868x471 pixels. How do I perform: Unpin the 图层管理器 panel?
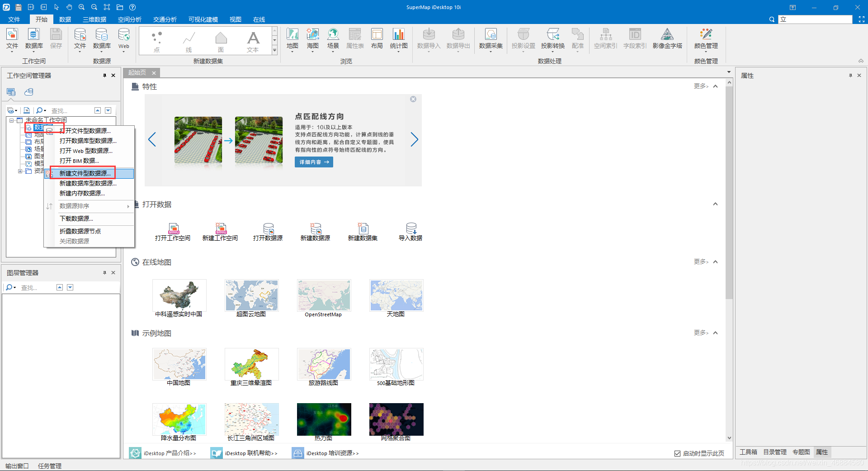point(104,272)
